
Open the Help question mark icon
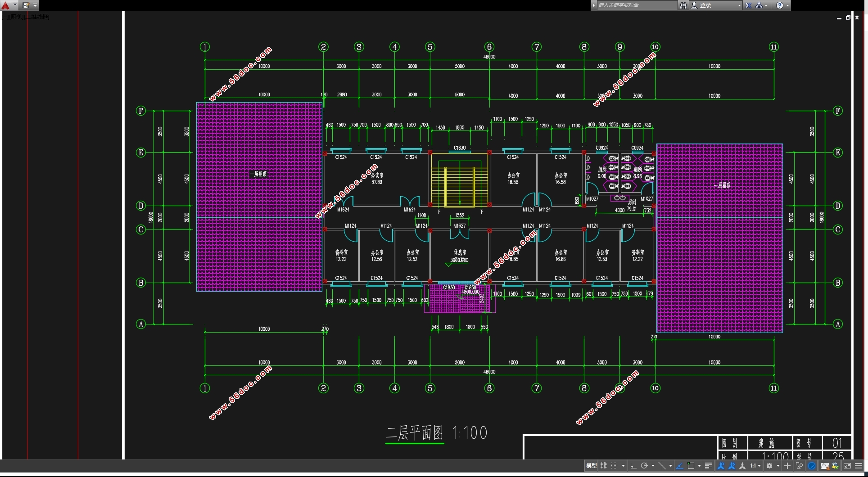[x=780, y=5]
